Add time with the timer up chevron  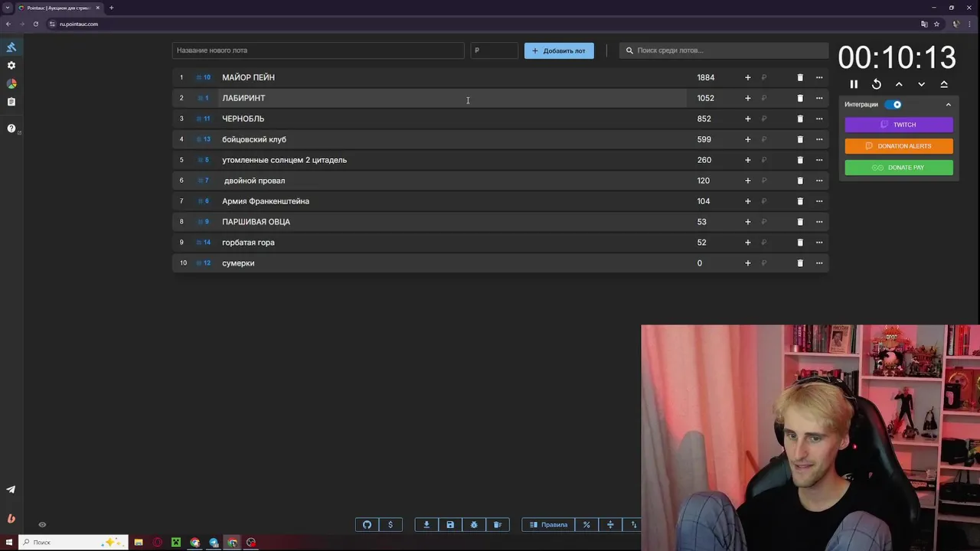(899, 84)
